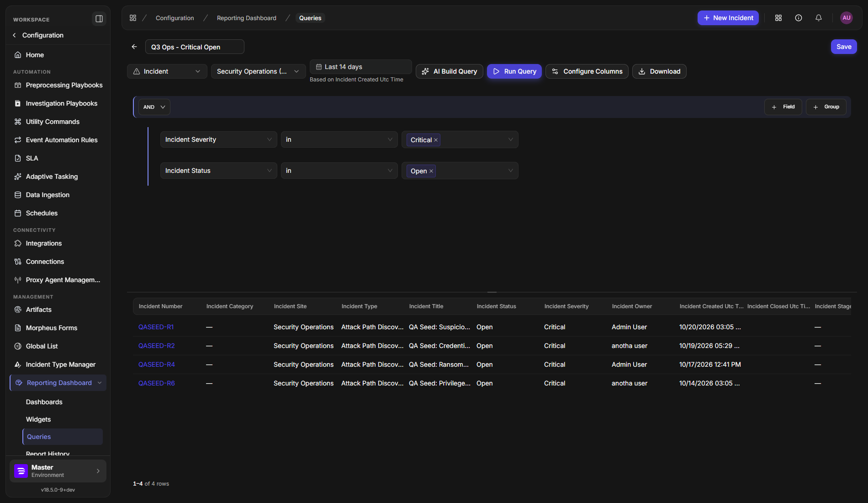Image resolution: width=868 pixels, height=503 pixels.
Task: Sort by Incident Severity column header
Action: 566,306
